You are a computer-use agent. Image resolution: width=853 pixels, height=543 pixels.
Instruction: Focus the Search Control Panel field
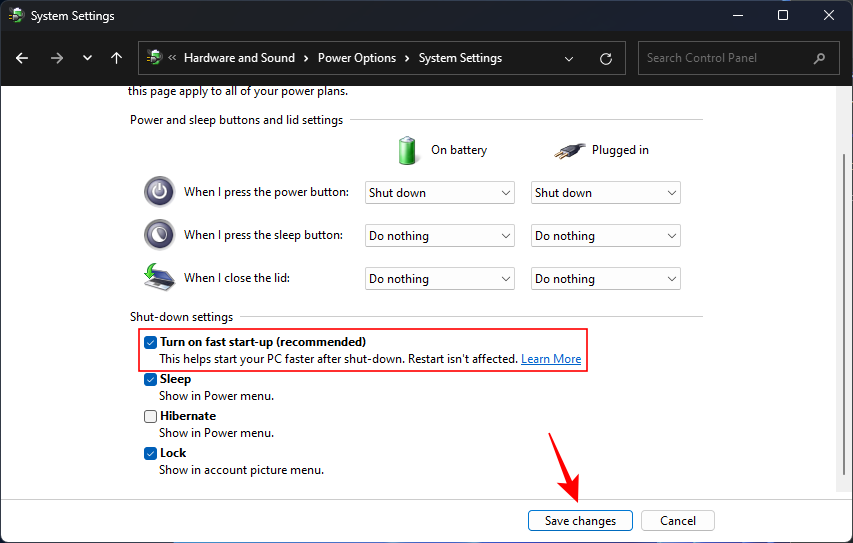click(739, 58)
